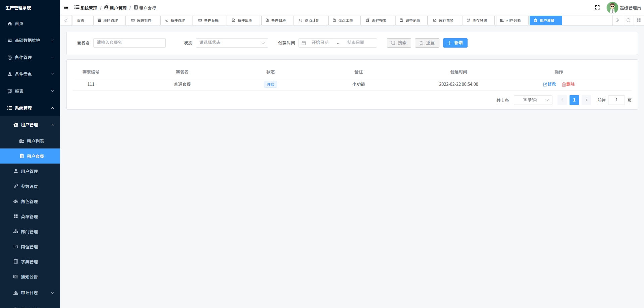Switch to the 库存预警 tab
This screenshot has height=308, width=644.
click(x=478, y=20)
